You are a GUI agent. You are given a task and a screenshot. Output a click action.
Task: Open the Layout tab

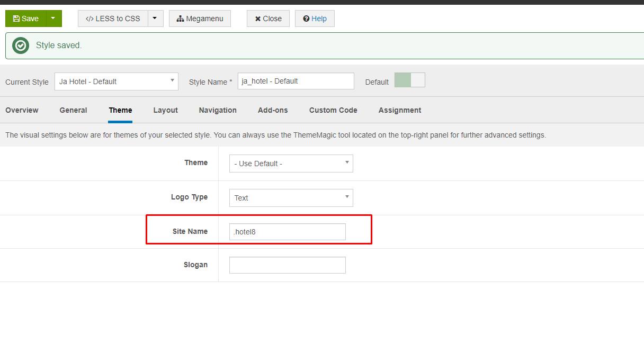(x=165, y=110)
